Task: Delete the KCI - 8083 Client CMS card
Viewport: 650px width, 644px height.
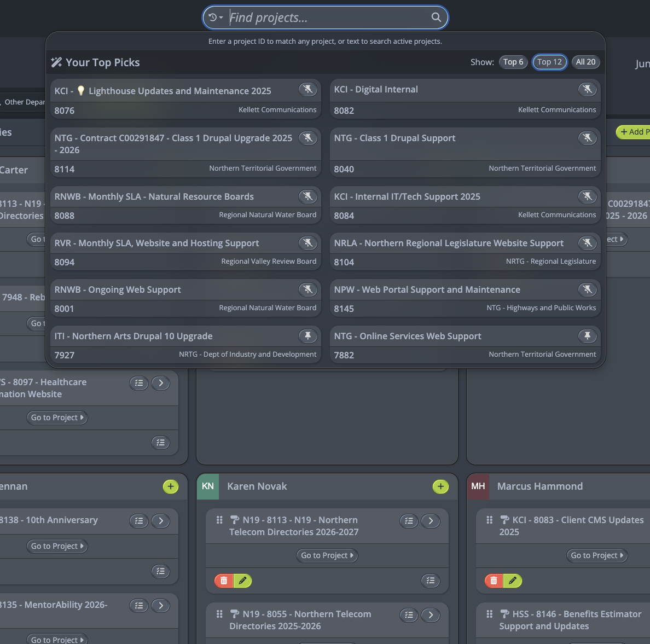Action: click(x=494, y=581)
